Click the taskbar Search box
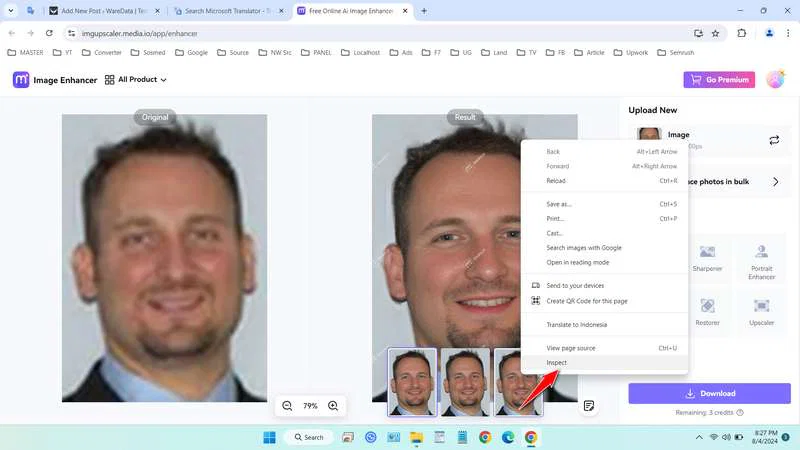The height and width of the screenshot is (450, 800). pos(309,437)
